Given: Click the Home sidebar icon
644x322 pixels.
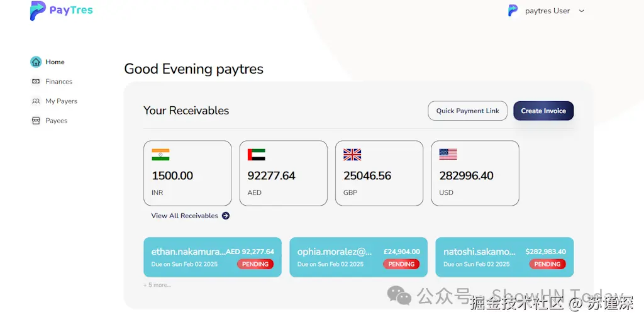Looking at the screenshot, I should tap(36, 62).
